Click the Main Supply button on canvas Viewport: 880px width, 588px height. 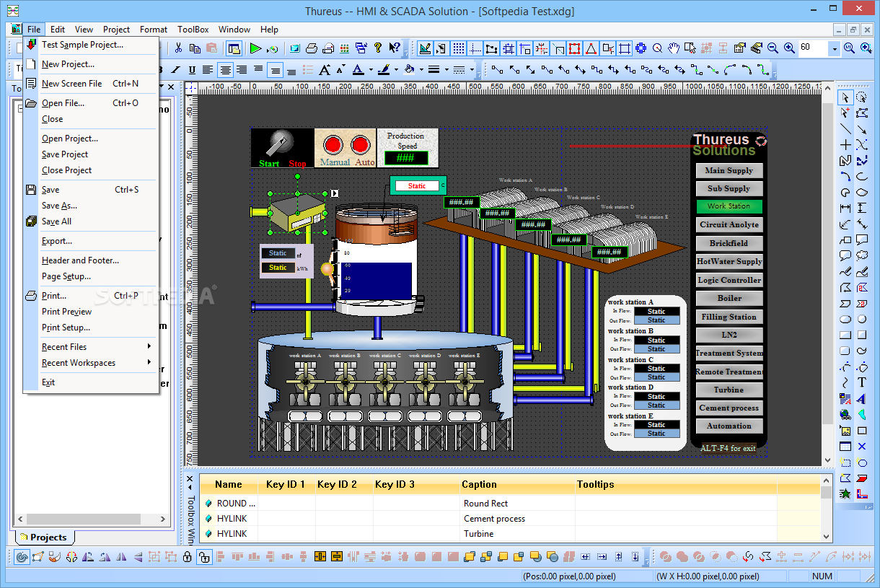click(729, 170)
